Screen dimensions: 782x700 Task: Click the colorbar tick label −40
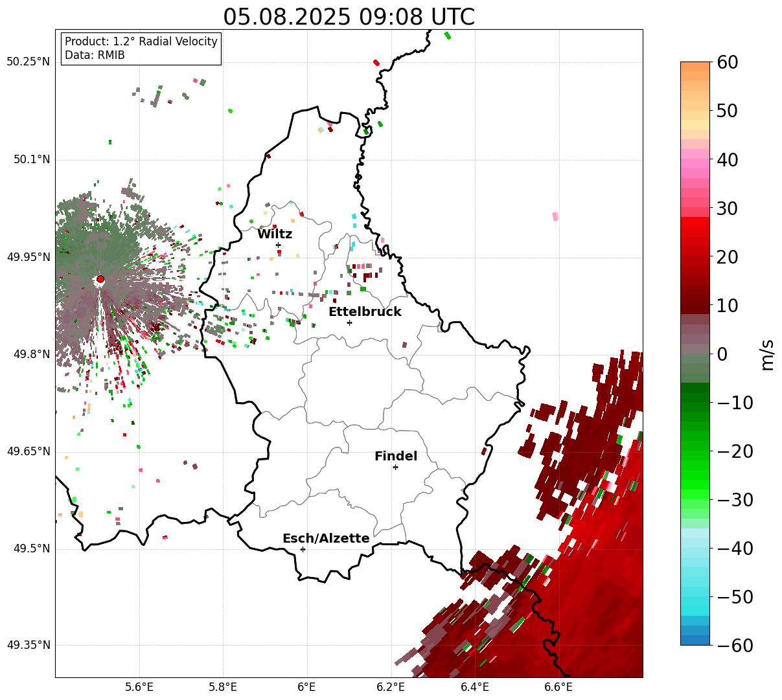(x=735, y=548)
